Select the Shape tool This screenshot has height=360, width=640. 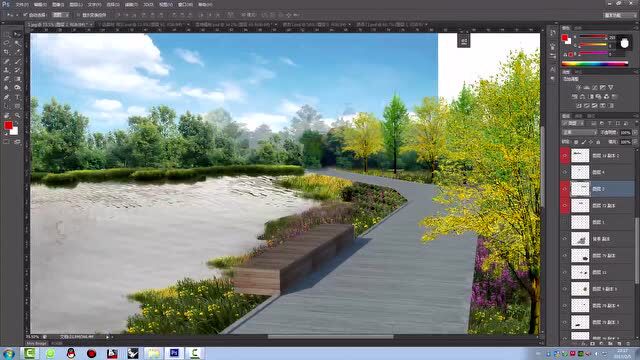17,106
